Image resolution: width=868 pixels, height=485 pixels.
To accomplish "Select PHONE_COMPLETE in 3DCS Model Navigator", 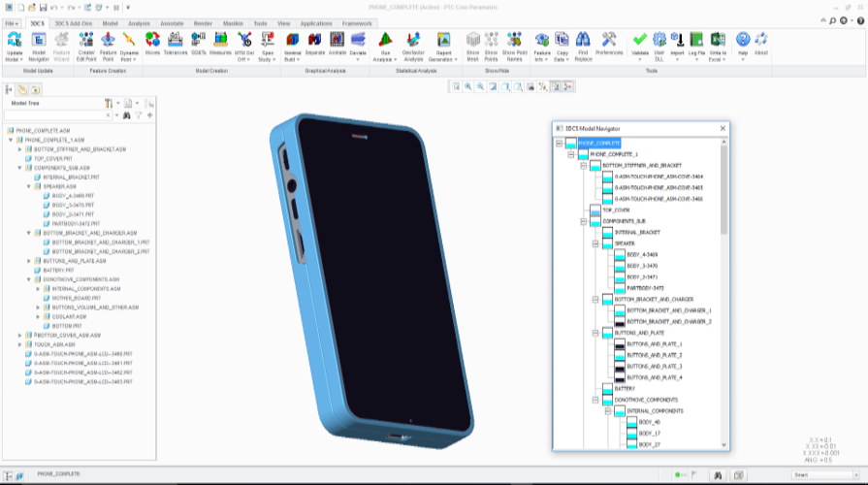I will point(599,143).
